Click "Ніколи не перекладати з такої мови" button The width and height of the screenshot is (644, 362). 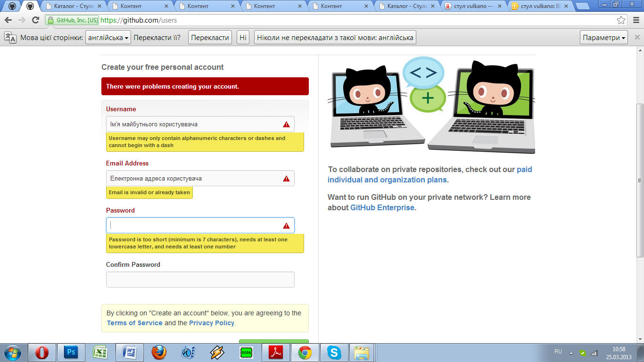pos(335,38)
